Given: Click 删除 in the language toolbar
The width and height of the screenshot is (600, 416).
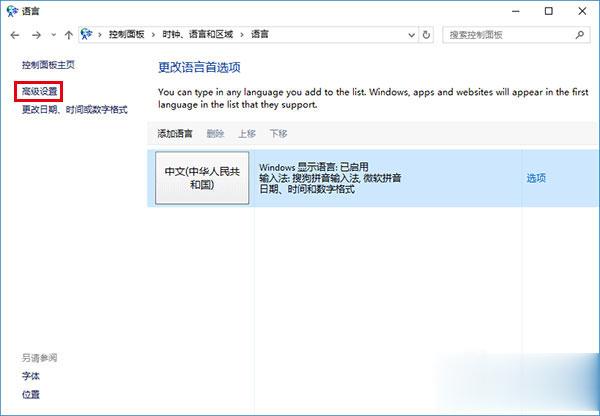Looking at the screenshot, I should [x=215, y=134].
